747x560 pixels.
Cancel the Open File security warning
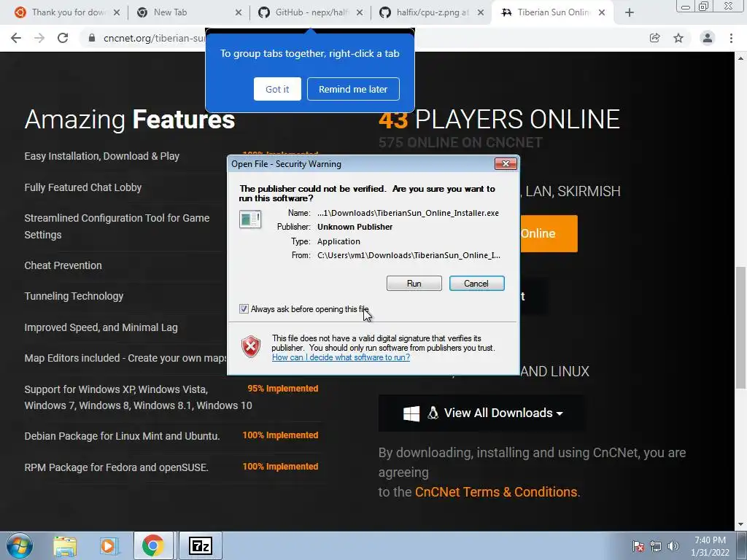point(476,284)
